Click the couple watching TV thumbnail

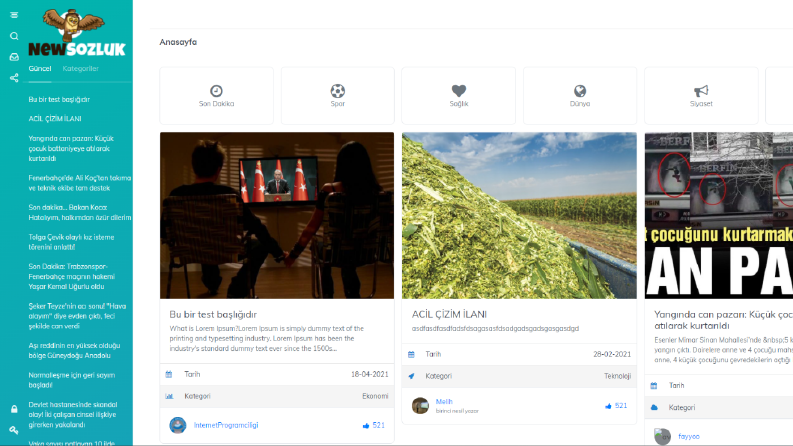tap(277, 215)
